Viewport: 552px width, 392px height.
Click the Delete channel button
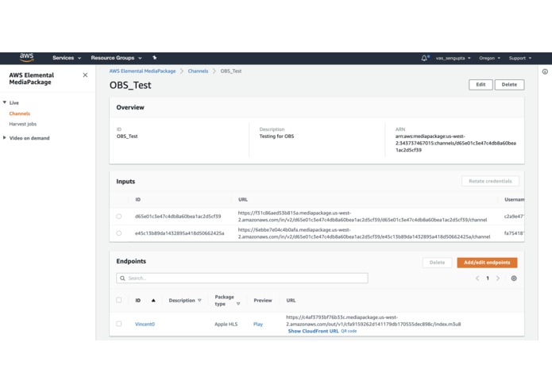point(509,85)
